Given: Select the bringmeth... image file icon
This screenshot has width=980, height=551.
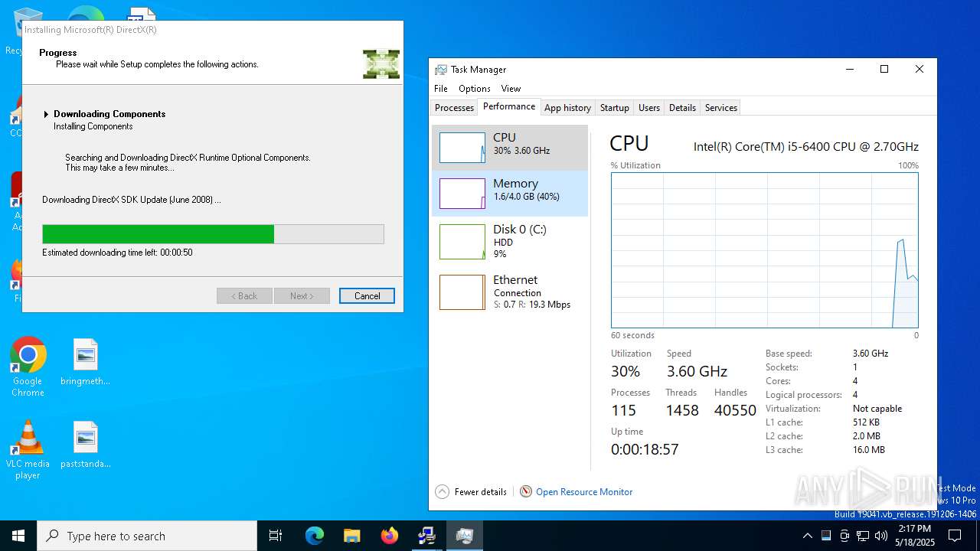Looking at the screenshot, I should click(x=86, y=362).
